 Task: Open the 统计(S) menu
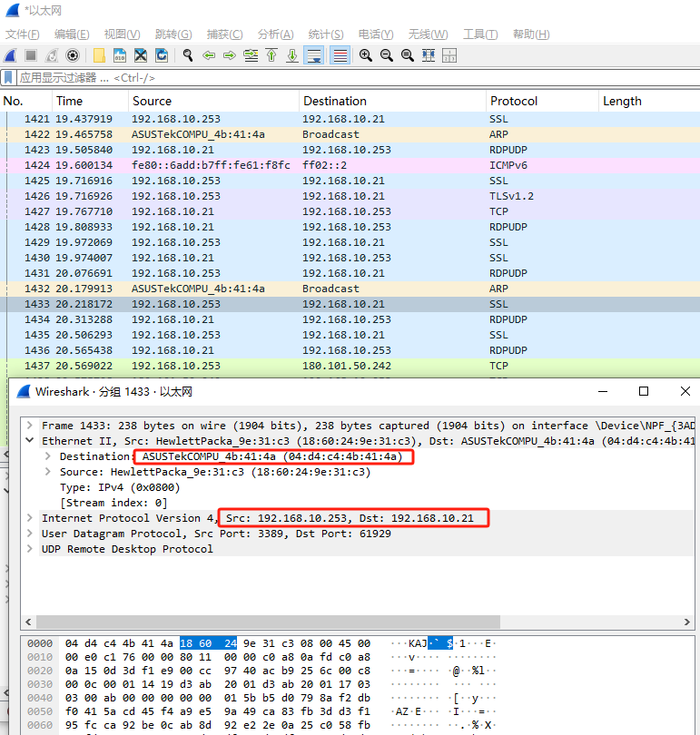(326, 34)
